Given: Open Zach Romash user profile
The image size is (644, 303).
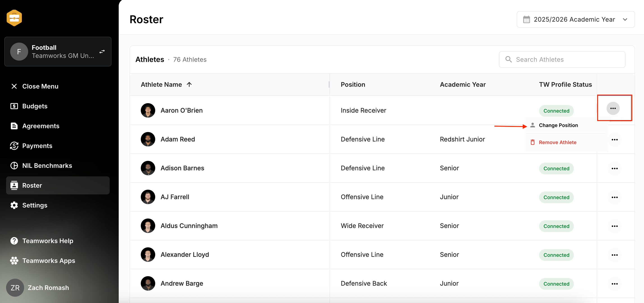Looking at the screenshot, I should coord(37,288).
